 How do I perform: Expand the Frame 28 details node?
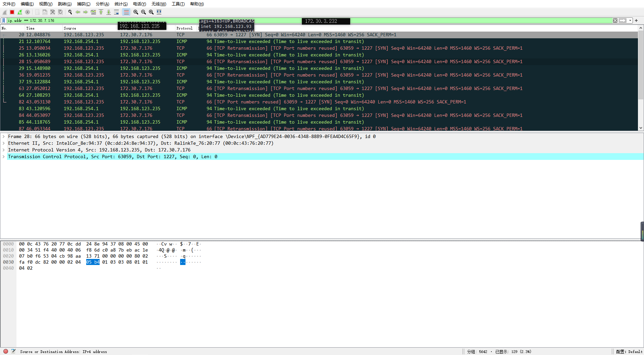point(4,137)
